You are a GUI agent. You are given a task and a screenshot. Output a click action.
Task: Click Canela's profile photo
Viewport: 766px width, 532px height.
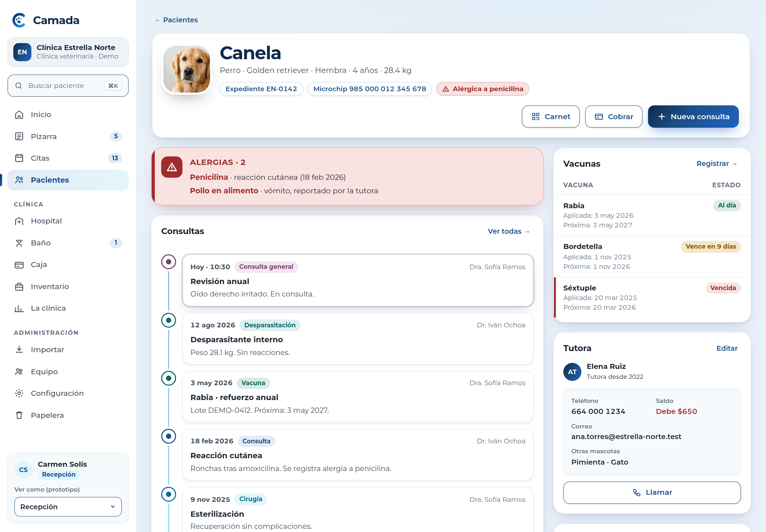pos(187,69)
